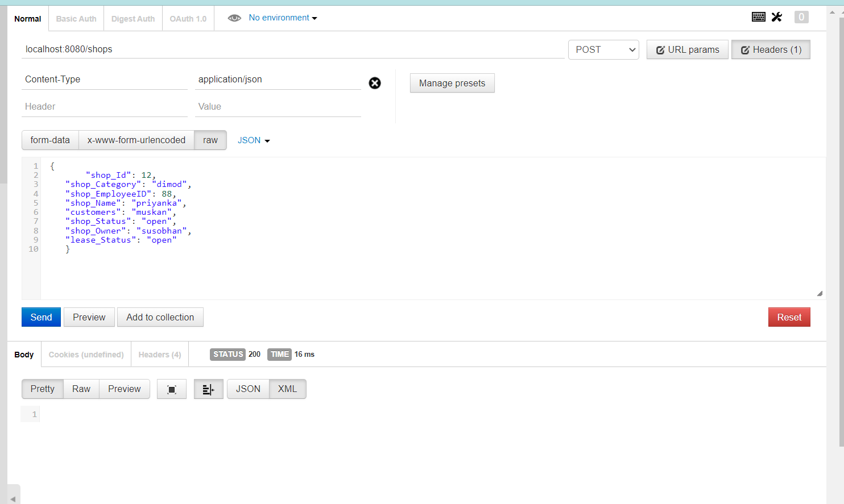This screenshot has width=844, height=504.
Task: Click "shop_EmployeeID" line in editor
Action: [121, 194]
